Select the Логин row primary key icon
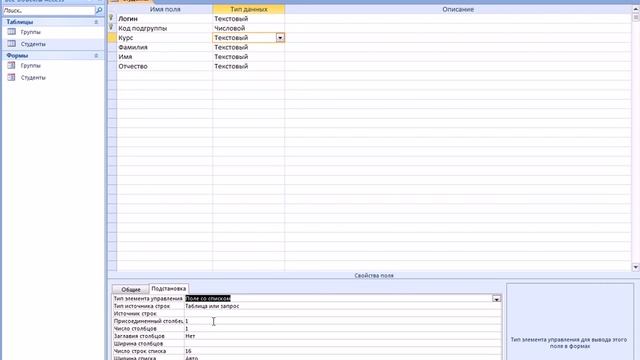640x360 pixels. (x=111, y=18)
